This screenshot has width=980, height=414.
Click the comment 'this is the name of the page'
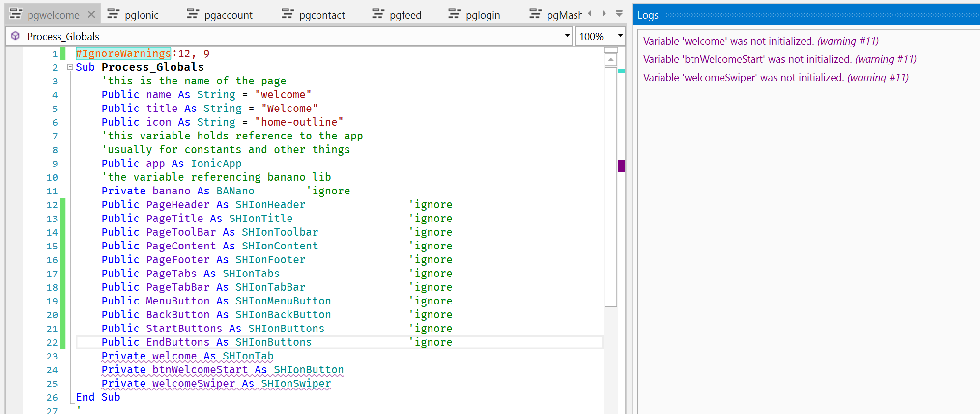pos(194,81)
